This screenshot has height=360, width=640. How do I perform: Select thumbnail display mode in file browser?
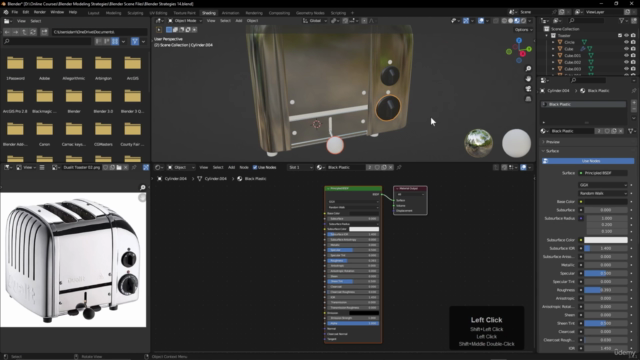[115, 41]
